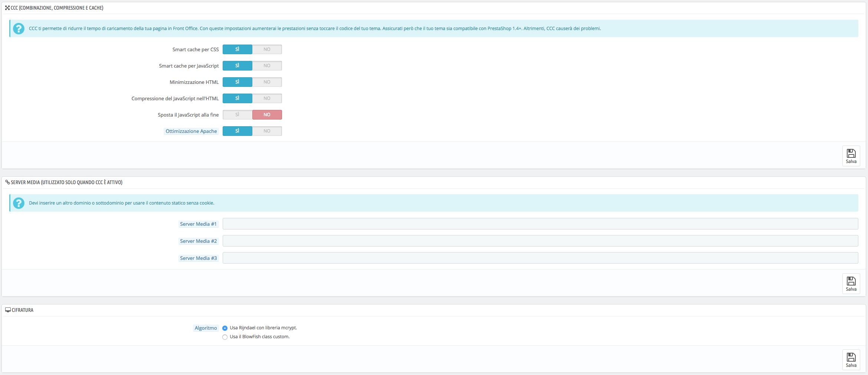
Task: Save the CCC settings panel
Action: 851,156
